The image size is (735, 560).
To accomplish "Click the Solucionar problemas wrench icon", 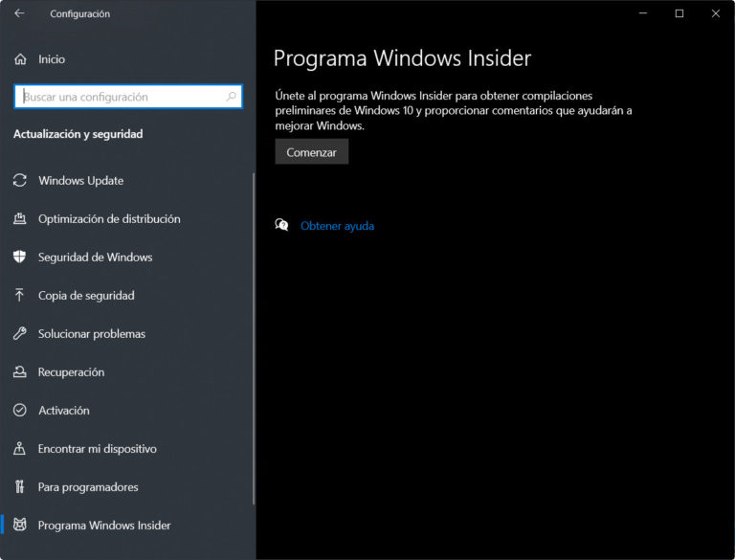I will pyautogui.click(x=20, y=333).
